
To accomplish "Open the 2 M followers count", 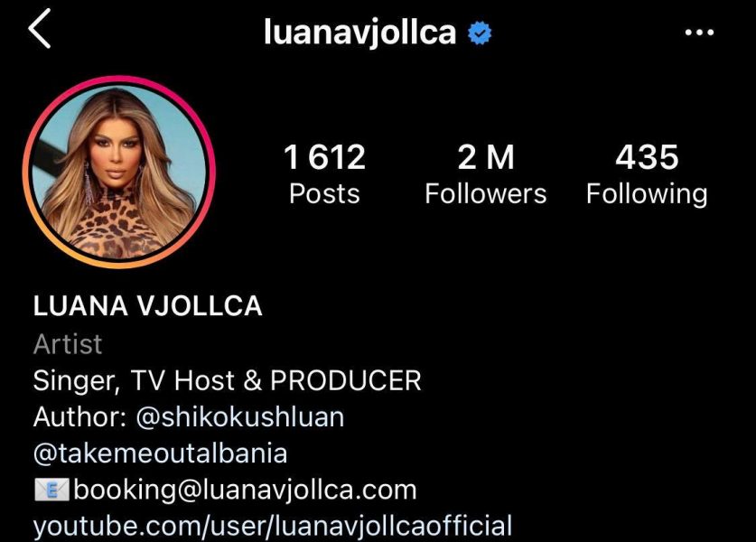I will (x=486, y=157).
